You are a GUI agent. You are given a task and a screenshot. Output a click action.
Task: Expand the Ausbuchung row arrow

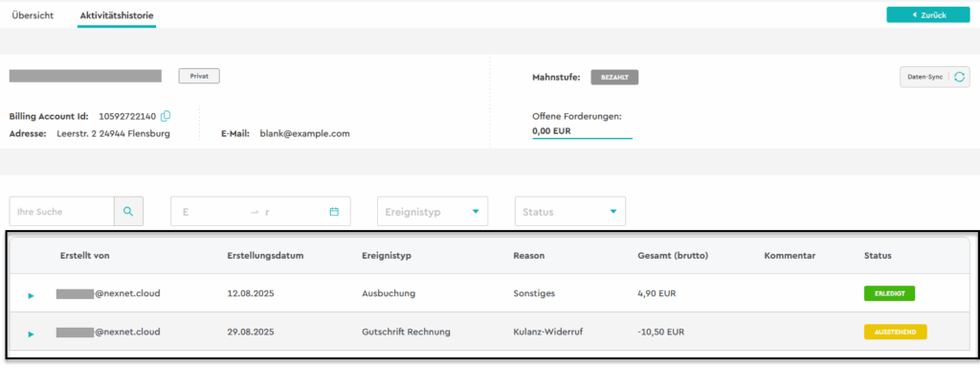[32, 295]
